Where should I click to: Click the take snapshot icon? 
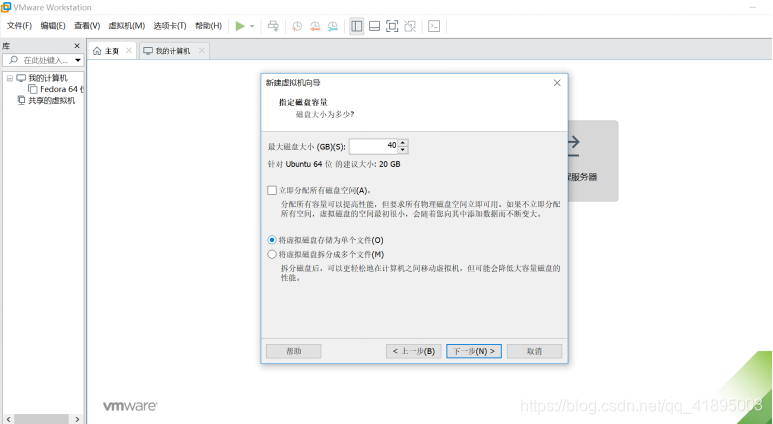pyautogui.click(x=297, y=26)
